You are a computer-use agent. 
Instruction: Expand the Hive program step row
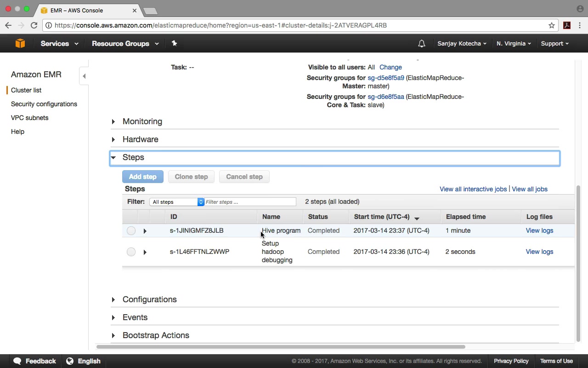click(145, 231)
